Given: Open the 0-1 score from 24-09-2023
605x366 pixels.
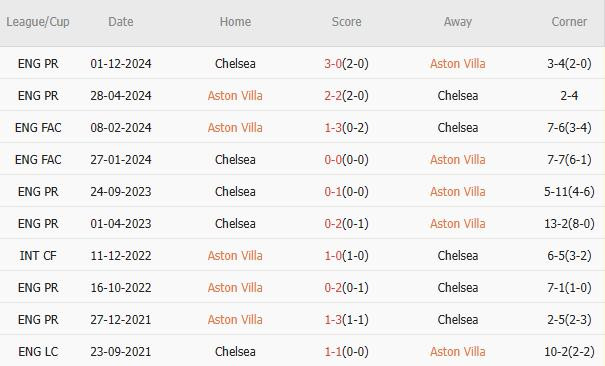Looking at the screenshot, I should pos(333,192).
